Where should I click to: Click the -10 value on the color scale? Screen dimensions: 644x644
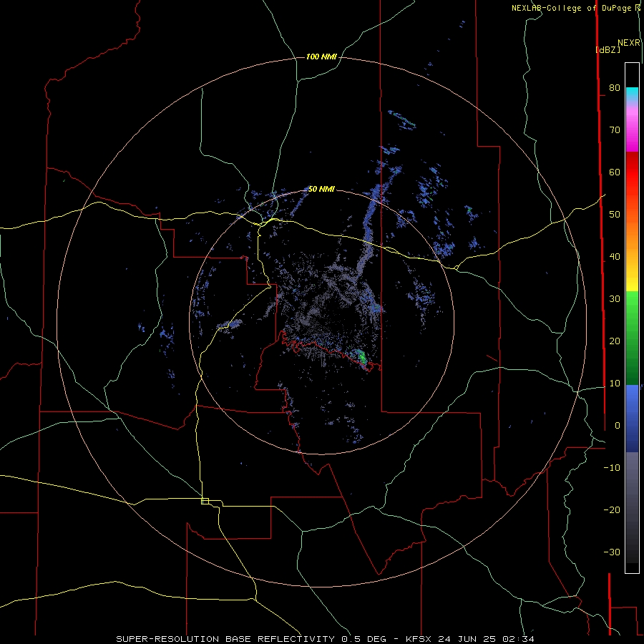coord(612,468)
